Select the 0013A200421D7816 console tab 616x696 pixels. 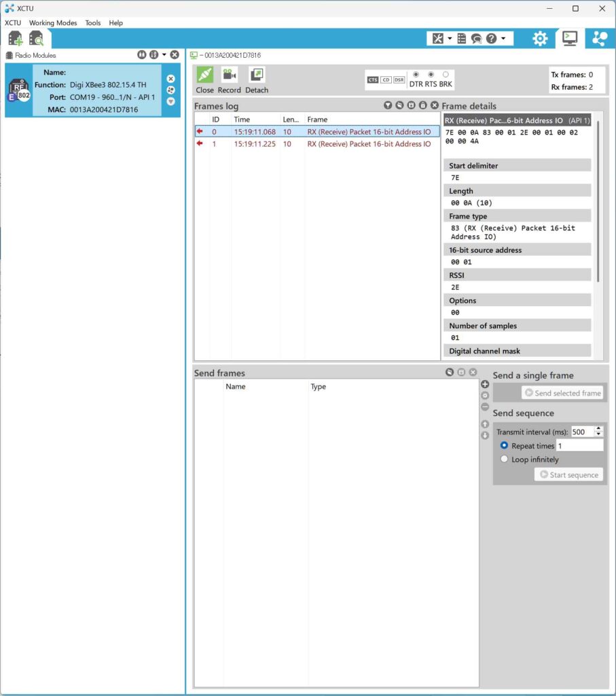pyautogui.click(x=225, y=55)
